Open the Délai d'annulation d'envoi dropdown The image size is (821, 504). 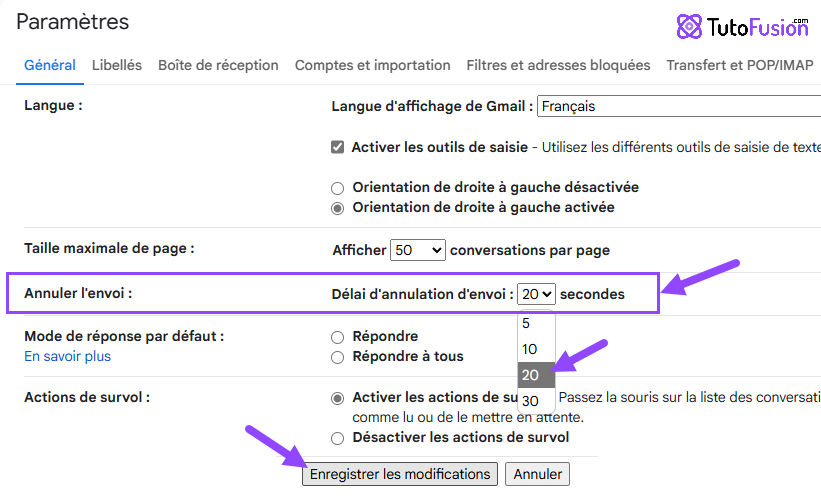pyautogui.click(x=536, y=294)
